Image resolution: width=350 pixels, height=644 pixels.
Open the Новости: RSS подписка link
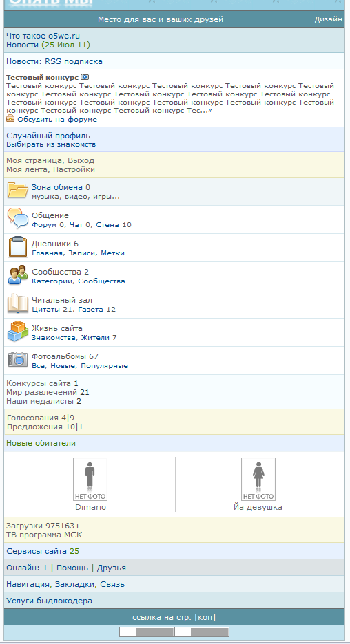(54, 62)
